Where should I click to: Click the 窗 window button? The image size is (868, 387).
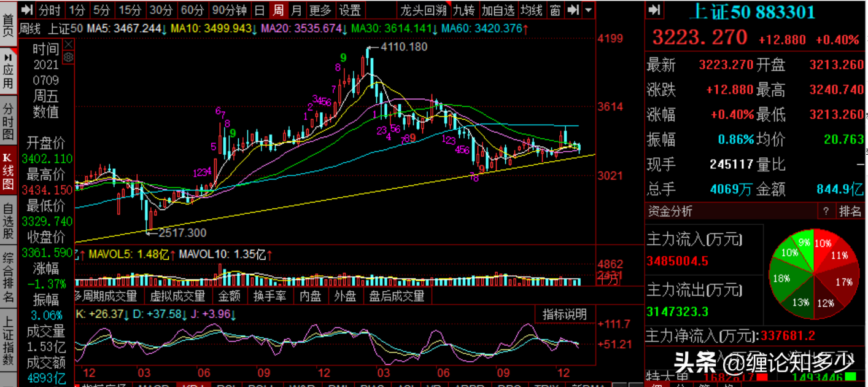pos(556,10)
